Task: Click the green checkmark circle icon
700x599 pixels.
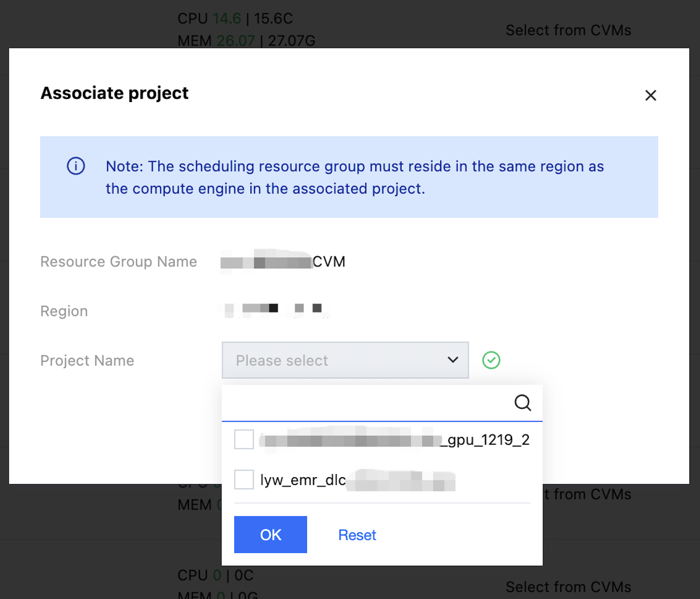Action: click(x=491, y=360)
